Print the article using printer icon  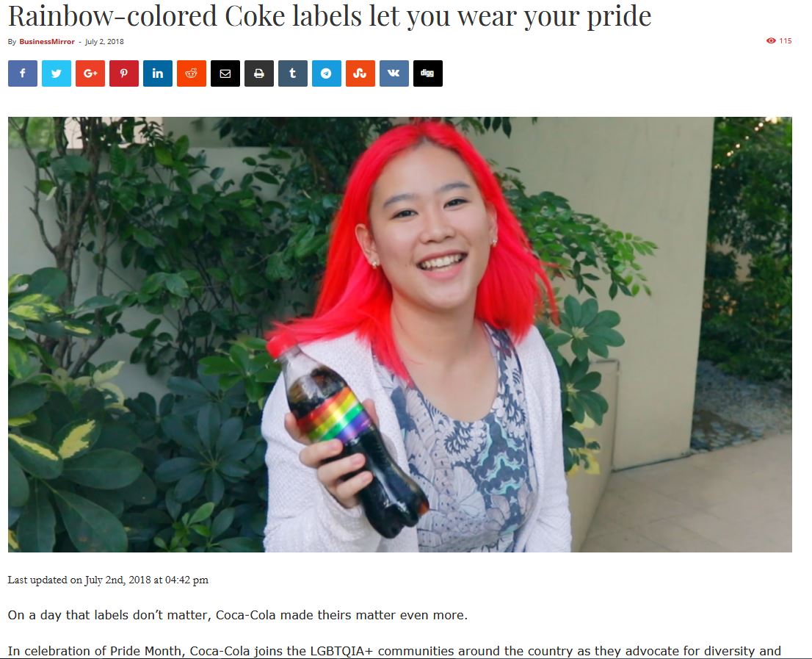click(x=259, y=73)
